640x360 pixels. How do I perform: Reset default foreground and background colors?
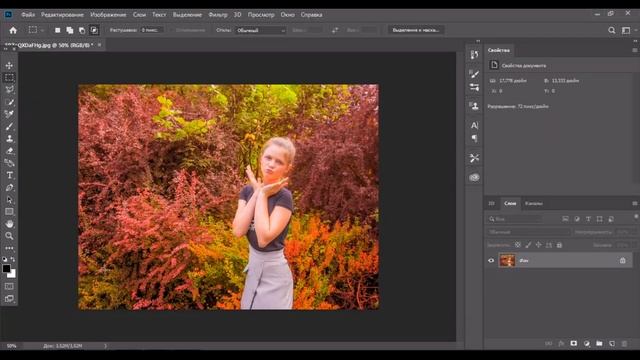pyautogui.click(x=4, y=259)
